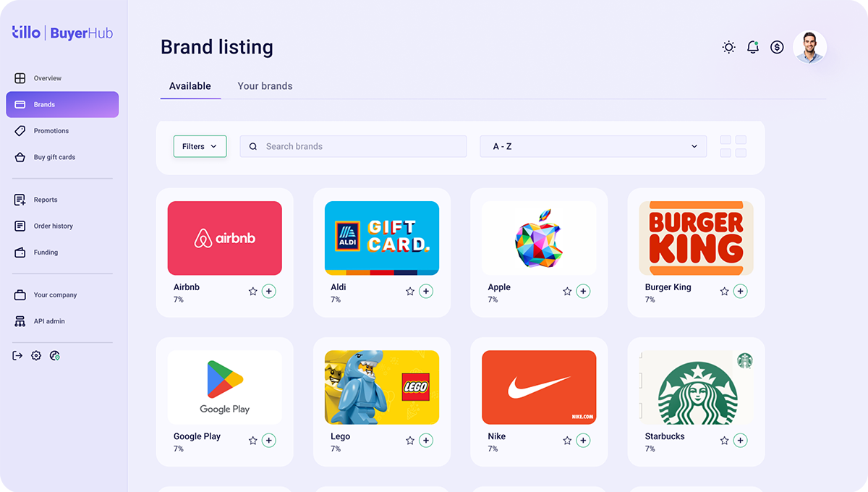Select the Available tab
Screen dimensions: 868x492
(x=190, y=85)
